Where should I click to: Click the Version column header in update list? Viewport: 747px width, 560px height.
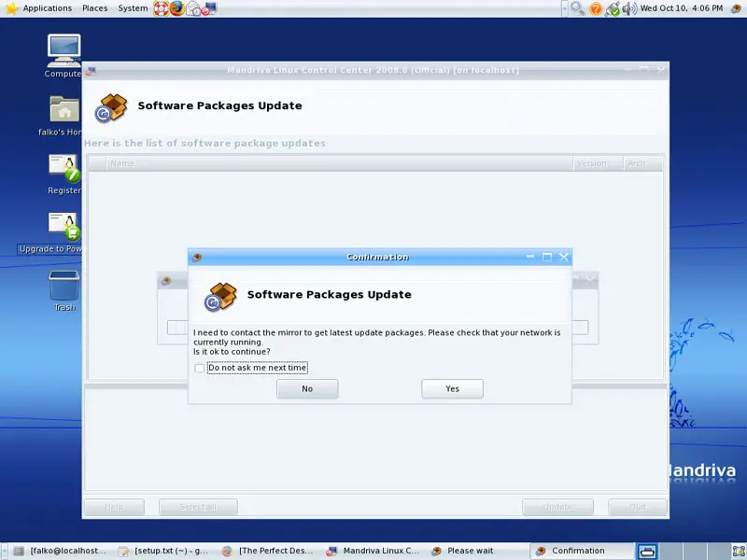598,164
